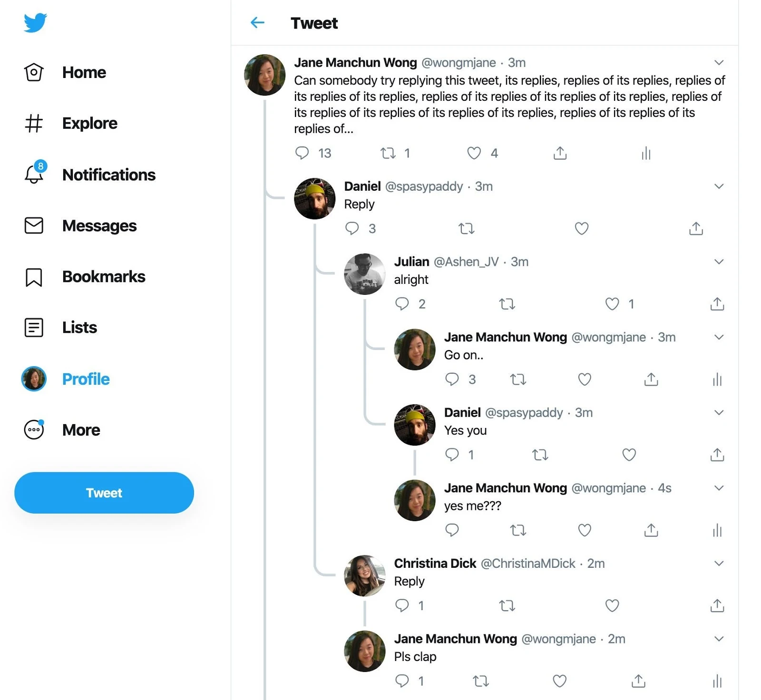Retweet the 'Go on..' tweet
Image resolution: width=761 pixels, height=700 pixels.
(x=517, y=379)
